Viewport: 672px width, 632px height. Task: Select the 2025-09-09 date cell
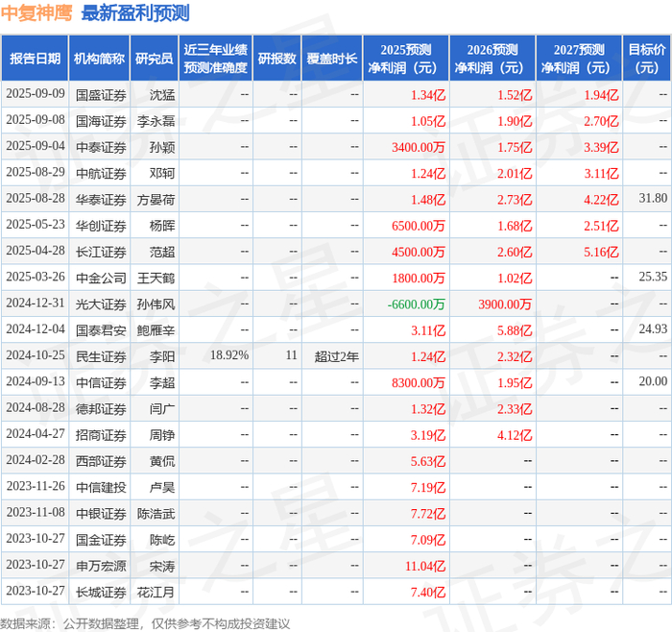point(36,94)
